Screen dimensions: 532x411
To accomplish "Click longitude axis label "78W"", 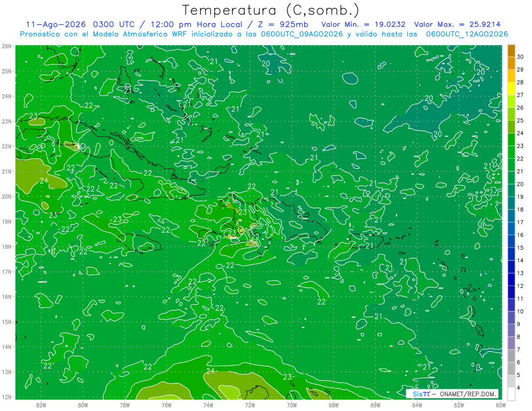I will 125,405.
